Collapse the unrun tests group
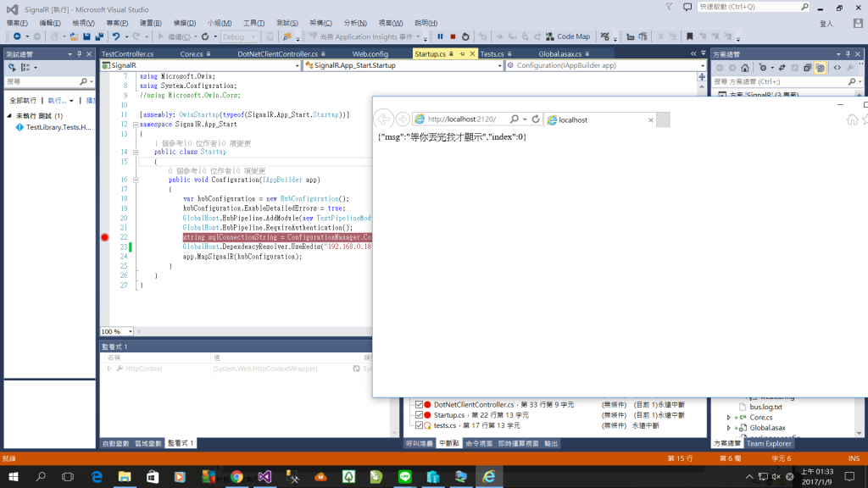 point(9,115)
